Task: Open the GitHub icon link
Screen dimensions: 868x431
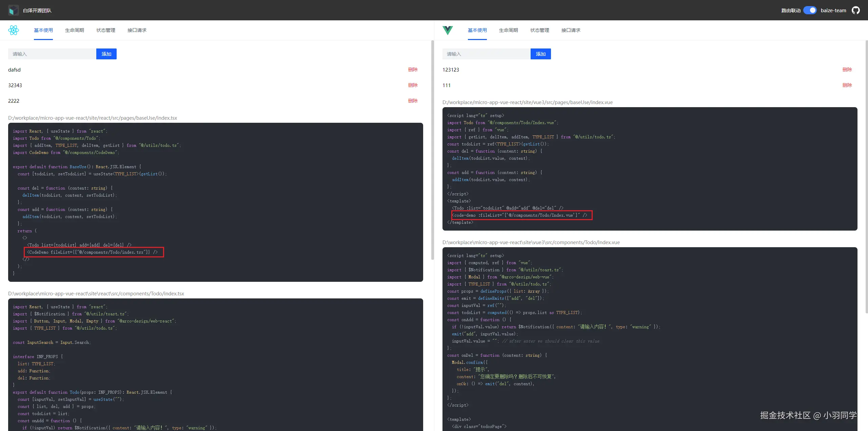Action: click(x=856, y=10)
